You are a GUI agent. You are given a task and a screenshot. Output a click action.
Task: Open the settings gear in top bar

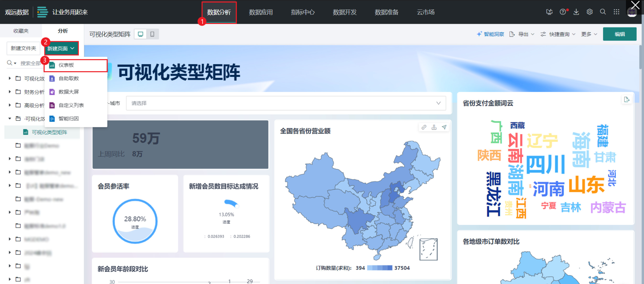pos(590,12)
